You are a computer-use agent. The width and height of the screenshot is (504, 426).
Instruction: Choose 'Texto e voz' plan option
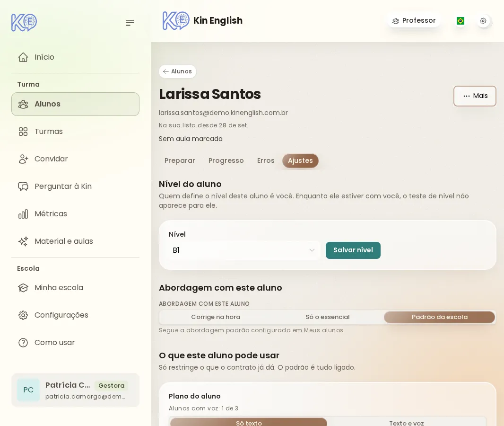click(406, 423)
